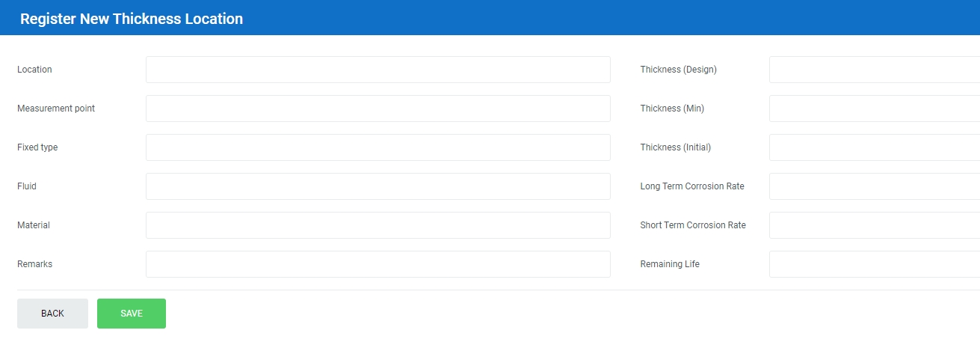Click the Location input field

click(x=377, y=70)
